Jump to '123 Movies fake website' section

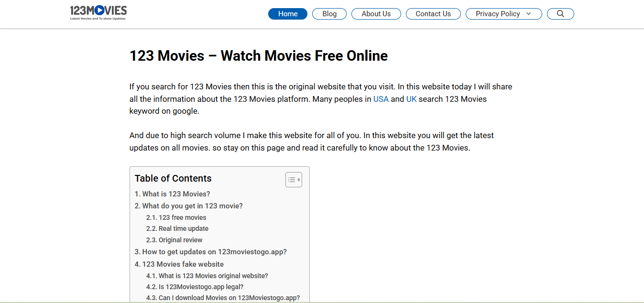[x=179, y=264]
